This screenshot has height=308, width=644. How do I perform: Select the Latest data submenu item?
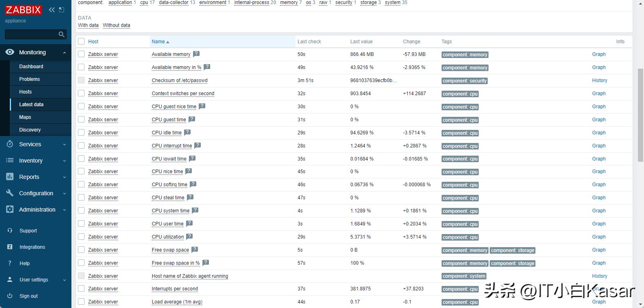coord(31,105)
